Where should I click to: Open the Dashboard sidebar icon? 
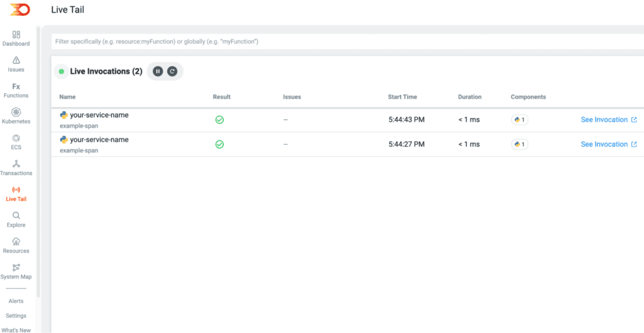pyautogui.click(x=16, y=34)
